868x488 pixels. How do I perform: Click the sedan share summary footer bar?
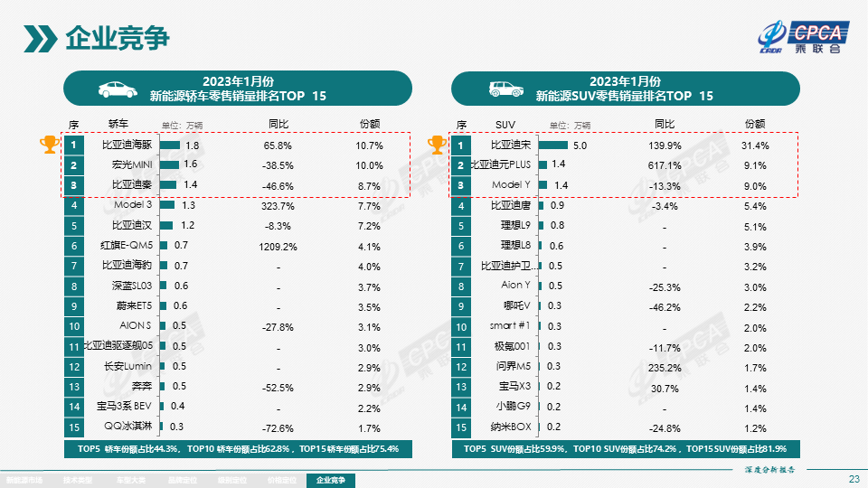point(238,448)
